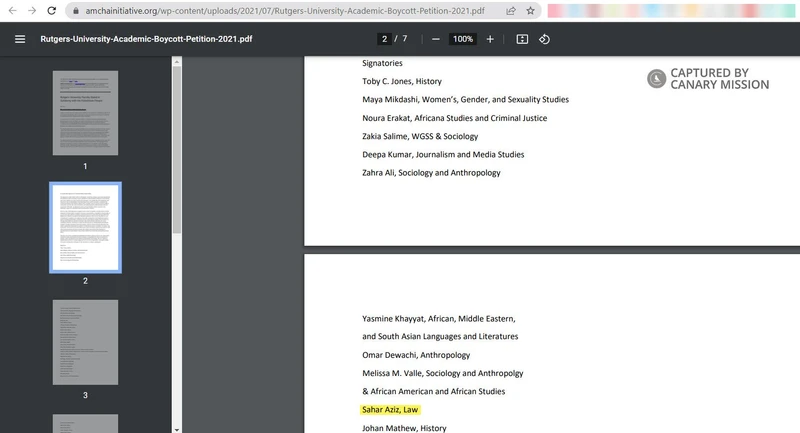This screenshot has height=433, width=800.
Task: Click 'Toby C. Jones, History' line
Action: pyautogui.click(x=402, y=82)
